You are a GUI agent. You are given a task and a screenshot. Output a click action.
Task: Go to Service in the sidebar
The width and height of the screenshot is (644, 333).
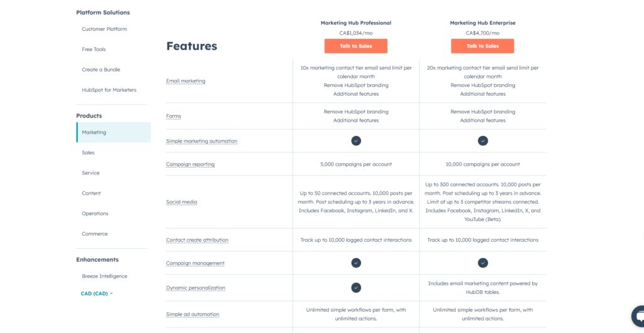pos(91,172)
